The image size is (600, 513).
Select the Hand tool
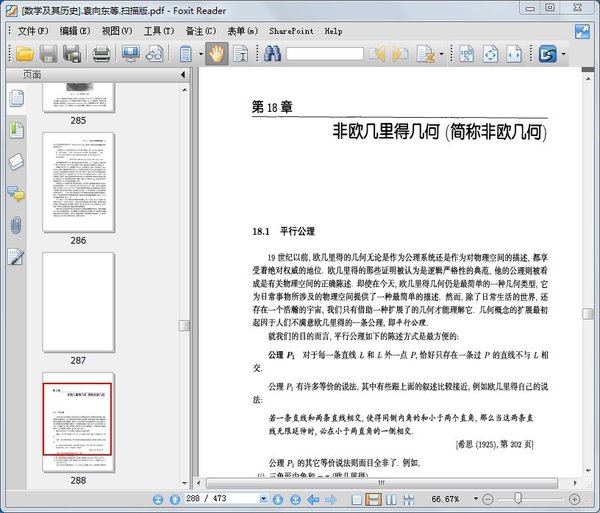217,54
